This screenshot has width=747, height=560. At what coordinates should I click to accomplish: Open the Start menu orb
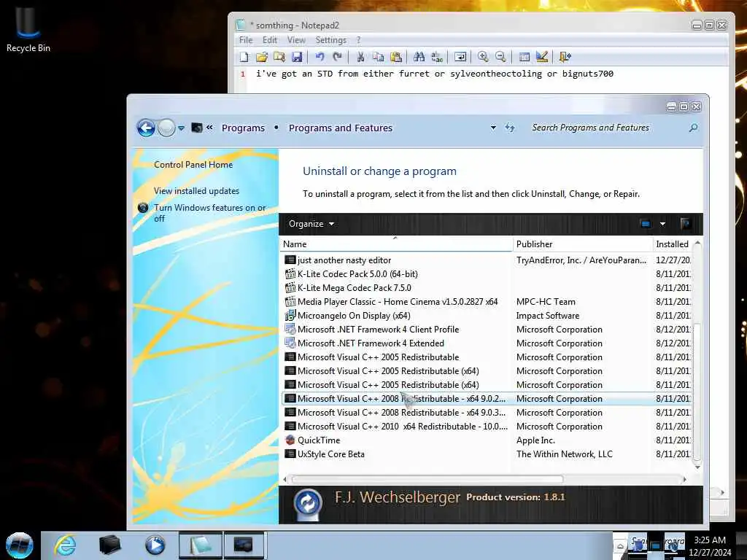point(20,545)
